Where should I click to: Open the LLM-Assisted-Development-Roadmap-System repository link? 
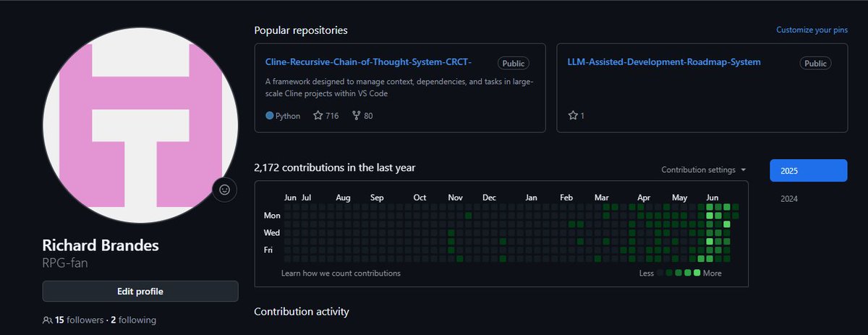pyautogui.click(x=664, y=62)
